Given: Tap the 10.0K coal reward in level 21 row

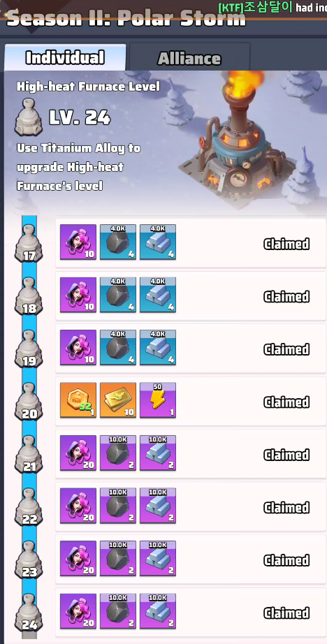Looking at the screenshot, I should (118, 453).
